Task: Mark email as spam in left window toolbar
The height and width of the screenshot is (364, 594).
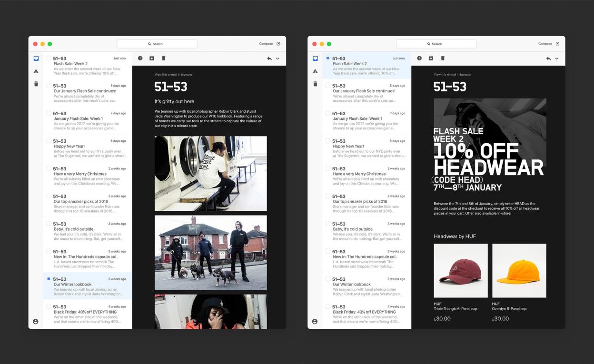Action: pyautogui.click(x=140, y=58)
